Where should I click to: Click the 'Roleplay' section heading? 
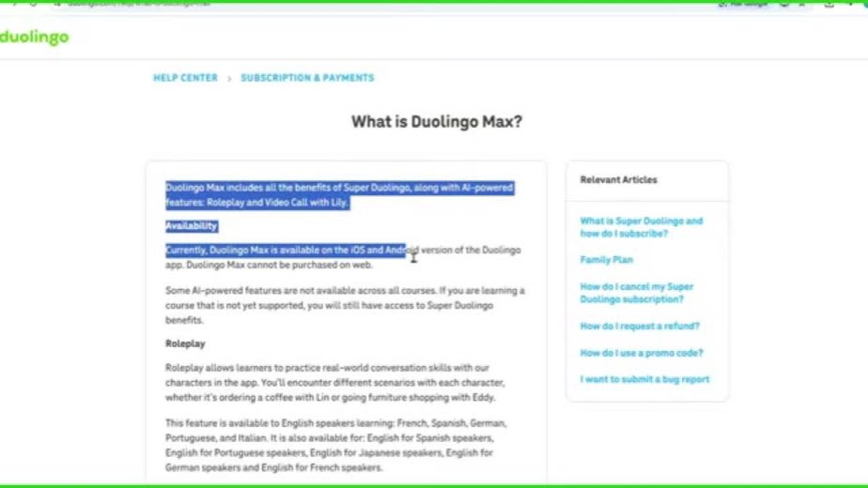(x=185, y=343)
